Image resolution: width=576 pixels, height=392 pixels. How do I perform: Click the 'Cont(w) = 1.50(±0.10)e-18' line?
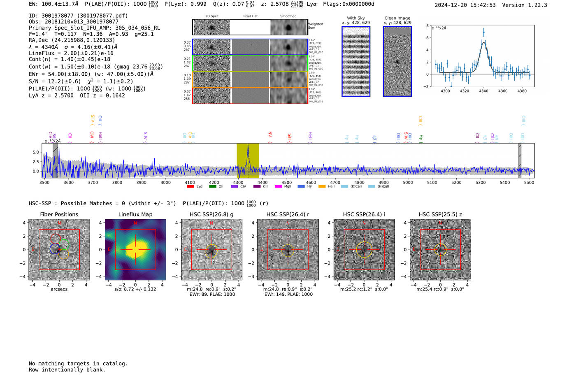(x=96, y=66)
